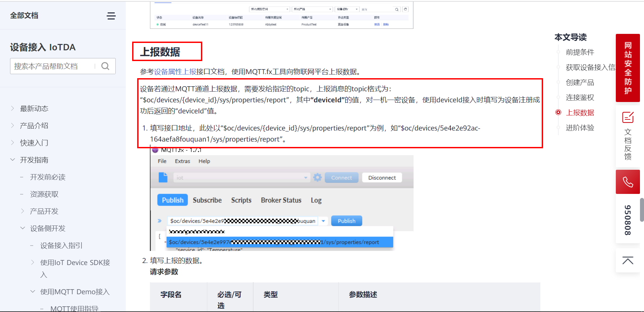Jump to 创建产品 in the outline

[580, 82]
